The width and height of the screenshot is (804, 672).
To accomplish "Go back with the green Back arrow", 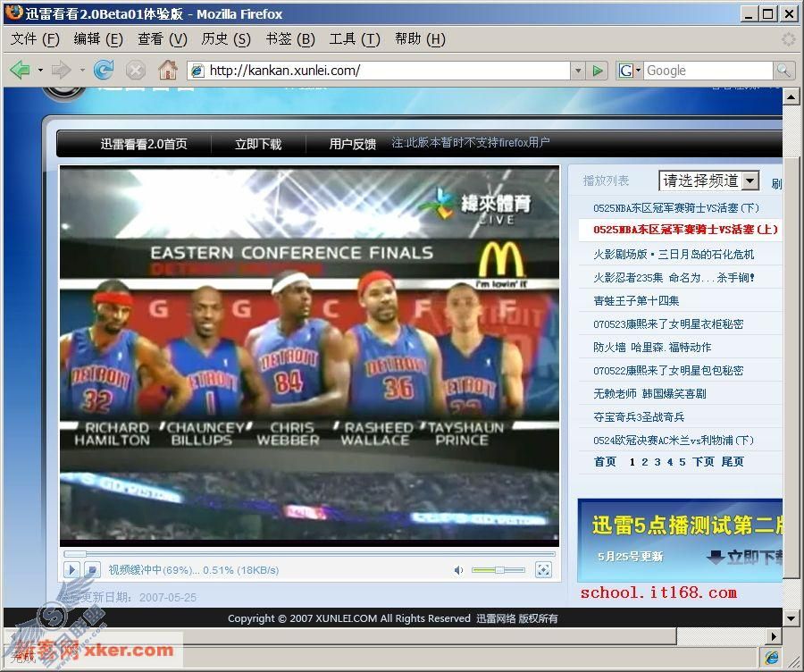I will tap(20, 70).
